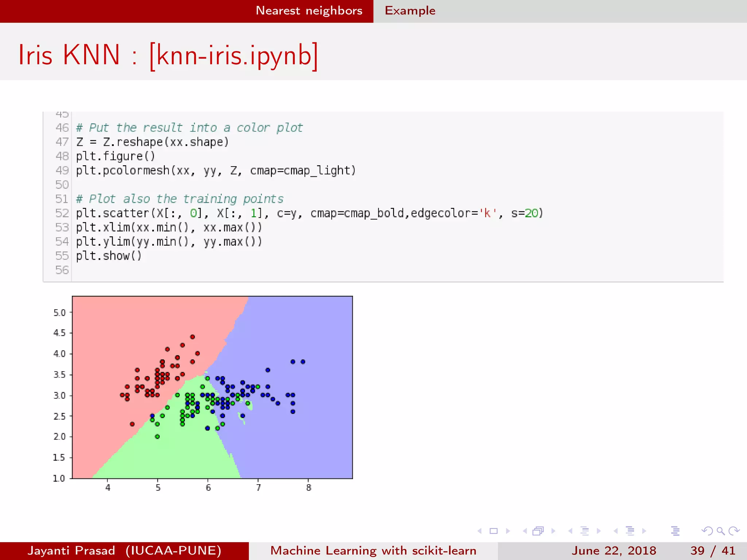
Task: Click the presentation outline icon
Action: pos(675,531)
